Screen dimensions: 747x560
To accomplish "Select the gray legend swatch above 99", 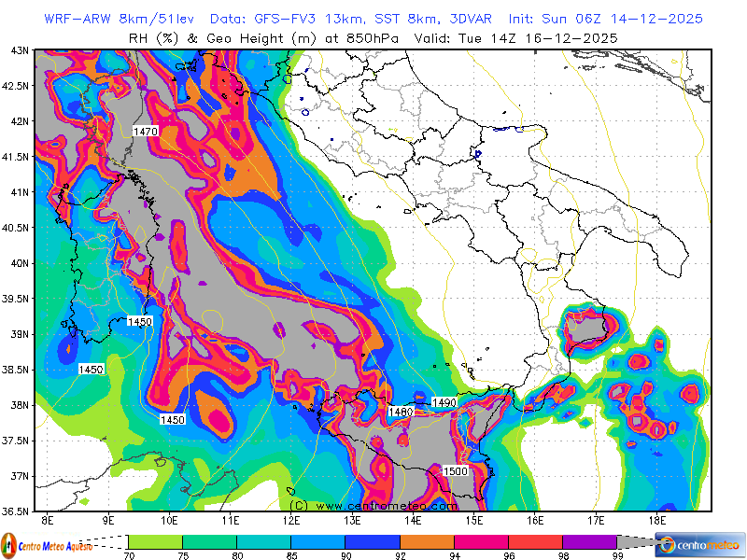I will (636, 541).
